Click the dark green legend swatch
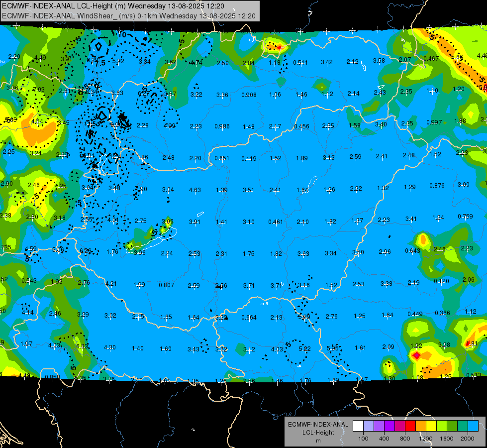The width and height of the screenshot is (487, 448). [452, 426]
